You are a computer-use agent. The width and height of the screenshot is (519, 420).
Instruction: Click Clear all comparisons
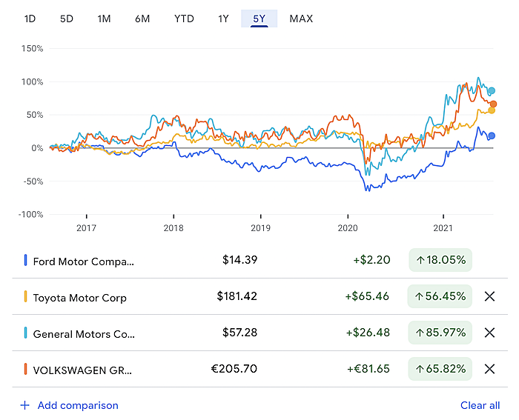tap(480, 405)
